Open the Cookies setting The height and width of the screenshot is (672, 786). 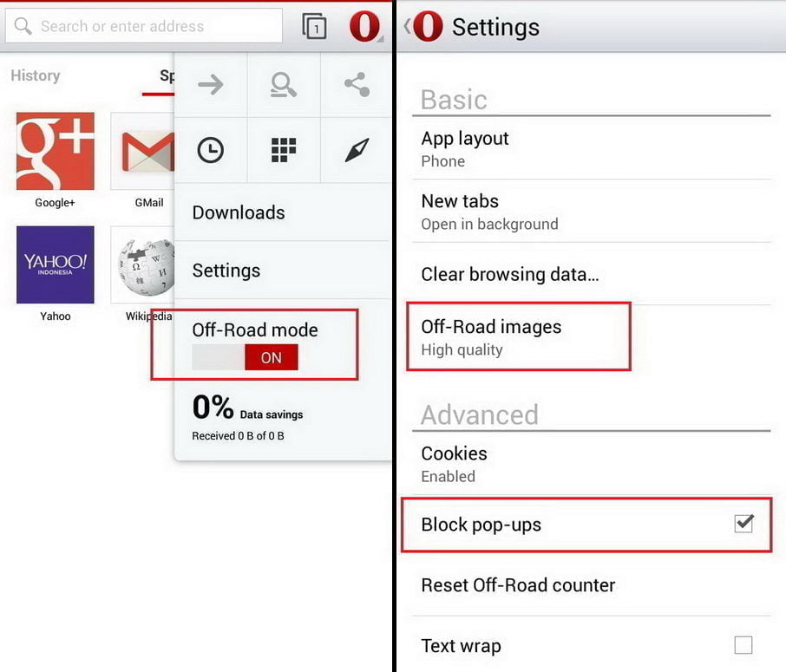tap(592, 464)
